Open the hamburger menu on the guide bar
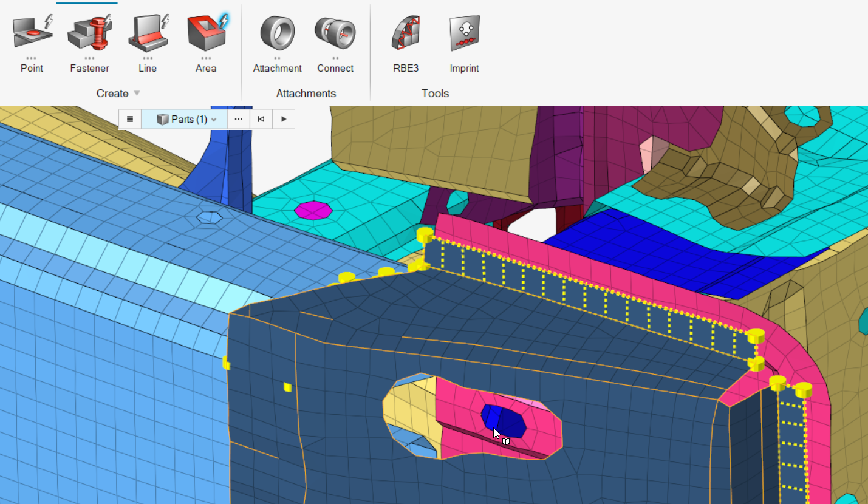Screen dimensions: 868x504 click(x=130, y=120)
